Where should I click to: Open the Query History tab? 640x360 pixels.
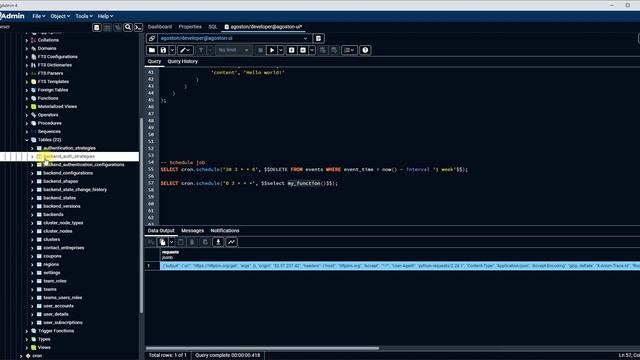click(182, 61)
